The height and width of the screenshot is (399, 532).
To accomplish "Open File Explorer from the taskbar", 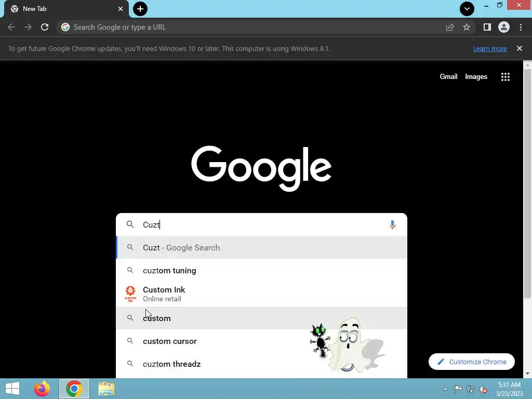I will pos(107,389).
